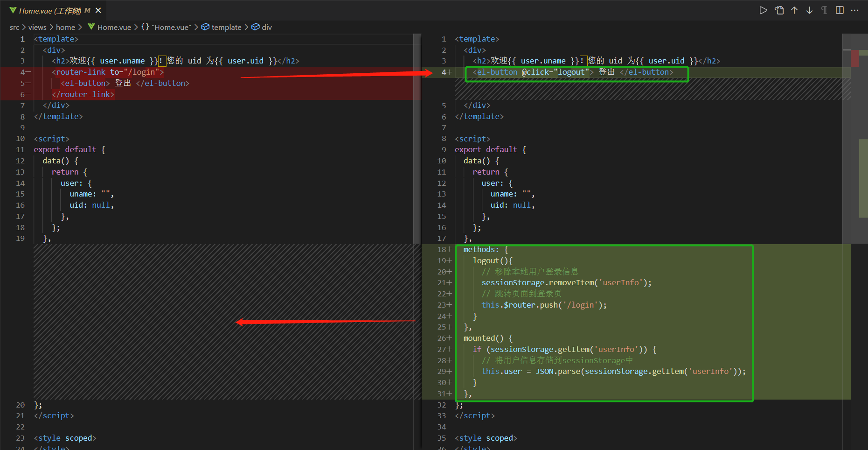
Task: Click comment 将用户信息存储到sessionStorage中
Action: (x=557, y=361)
